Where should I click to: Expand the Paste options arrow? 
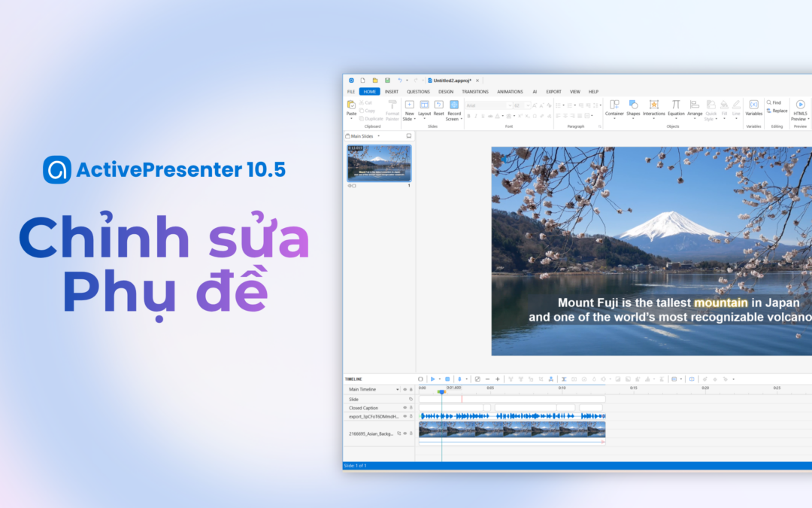[x=351, y=119]
